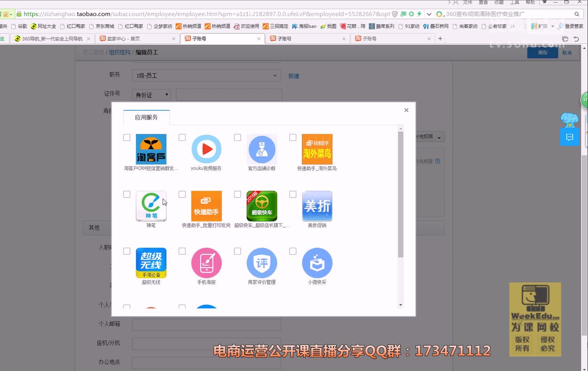Switch to the 360导航 browser tab
Image resolution: width=588 pixels, height=371 pixels.
pyautogui.click(x=52, y=38)
